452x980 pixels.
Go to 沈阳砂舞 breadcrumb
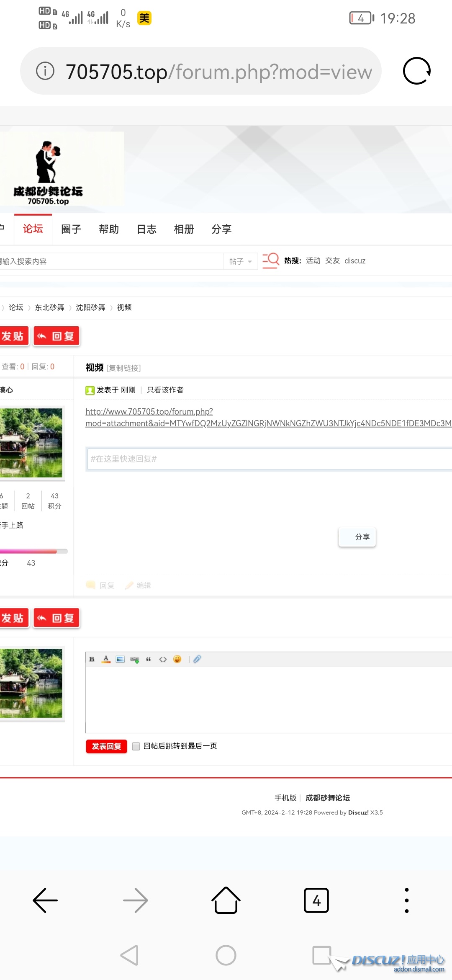[x=90, y=307]
